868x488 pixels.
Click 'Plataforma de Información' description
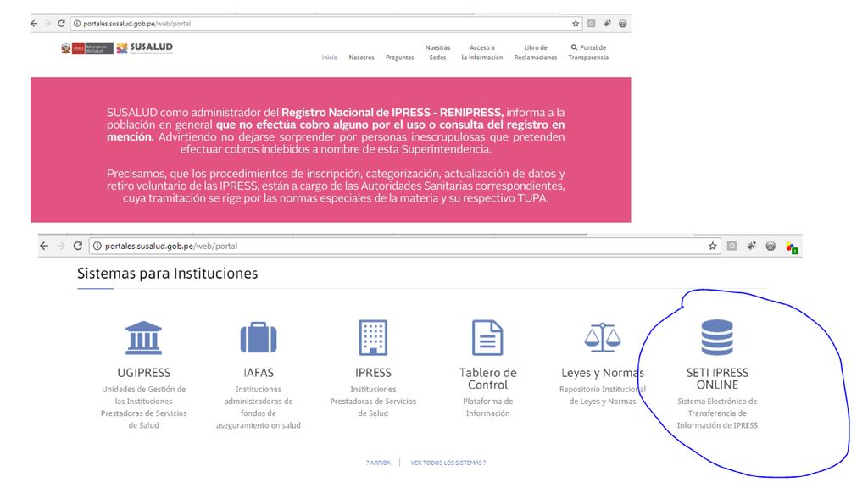point(487,408)
